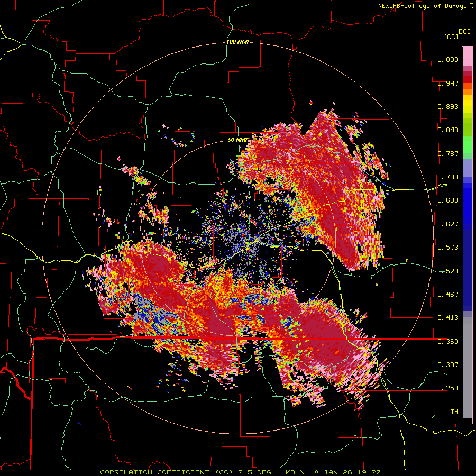This screenshot has width=476, height=476.
Task: Click the 0.947 colorbar value label
Action: 448,83
